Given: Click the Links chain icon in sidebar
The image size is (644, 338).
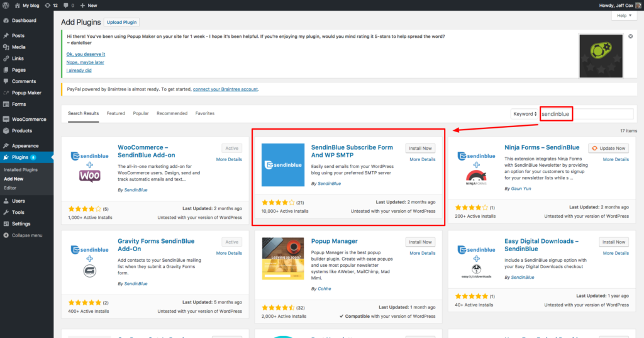Looking at the screenshot, I should coord(6,59).
